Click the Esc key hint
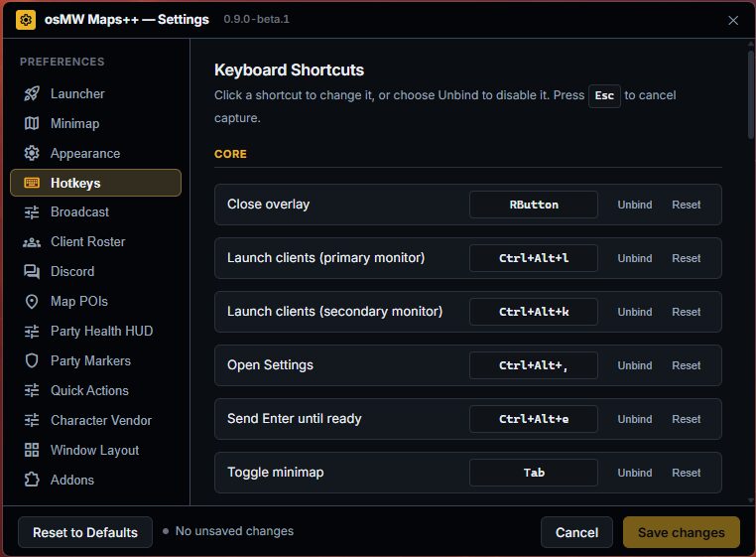This screenshot has height=557, width=756. pos(604,95)
